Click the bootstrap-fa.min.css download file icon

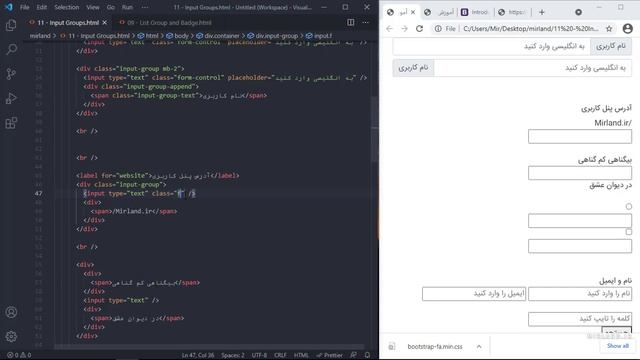click(x=391, y=347)
